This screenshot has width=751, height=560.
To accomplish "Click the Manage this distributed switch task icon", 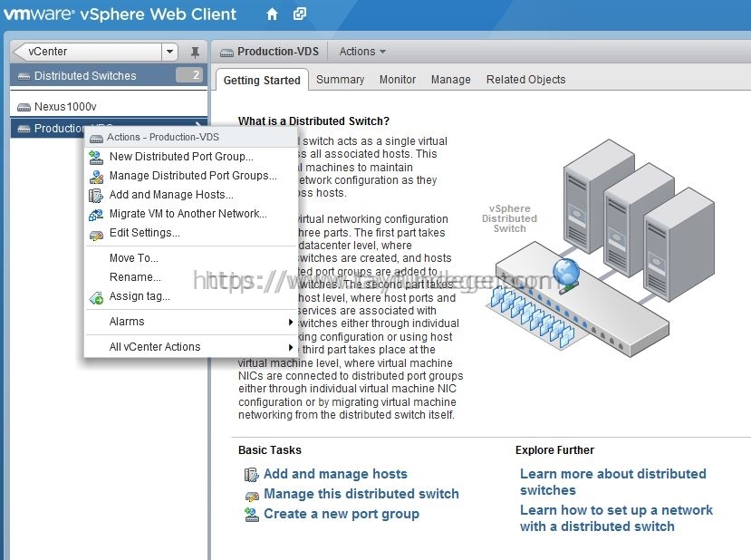I will coord(252,496).
